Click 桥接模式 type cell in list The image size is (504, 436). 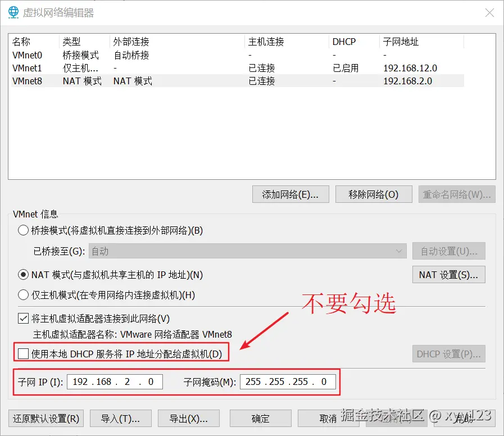point(81,55)
